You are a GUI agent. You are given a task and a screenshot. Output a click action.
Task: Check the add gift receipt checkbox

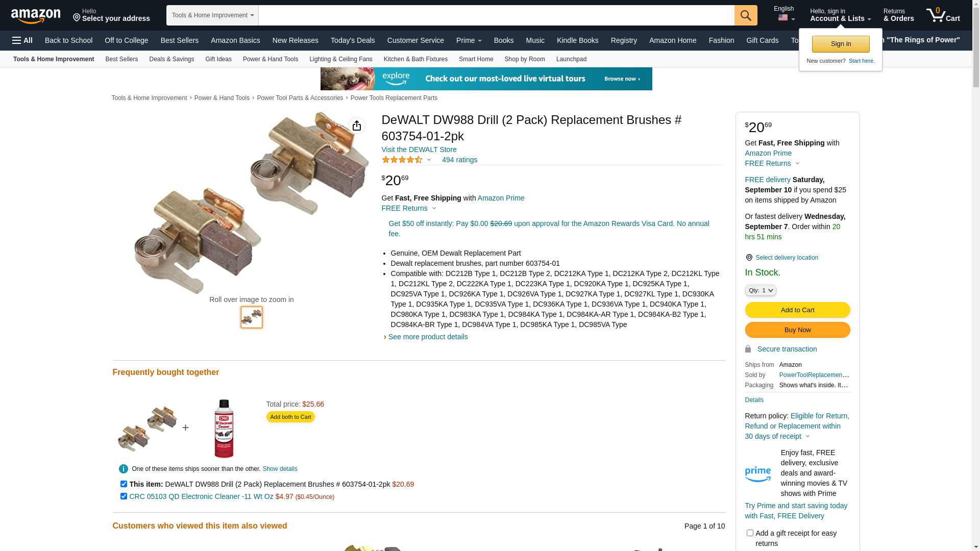(750, 533)
